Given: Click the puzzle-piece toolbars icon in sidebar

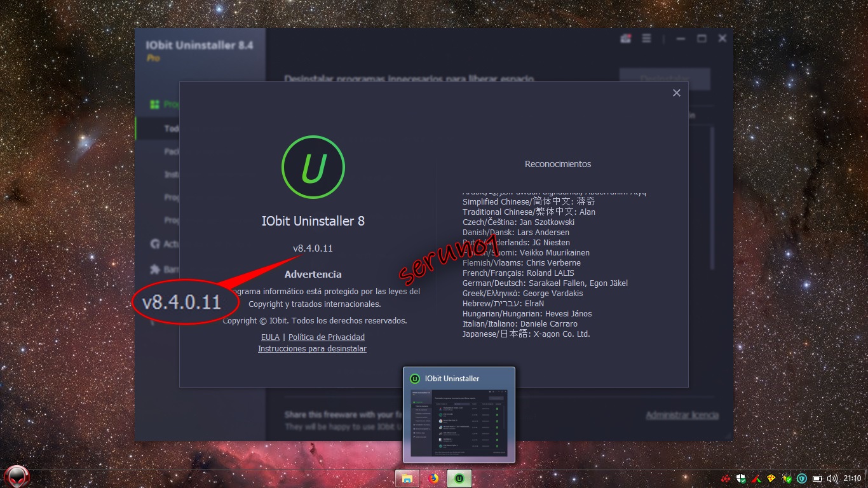Looking at the screenshot, I should coord(154,269).
